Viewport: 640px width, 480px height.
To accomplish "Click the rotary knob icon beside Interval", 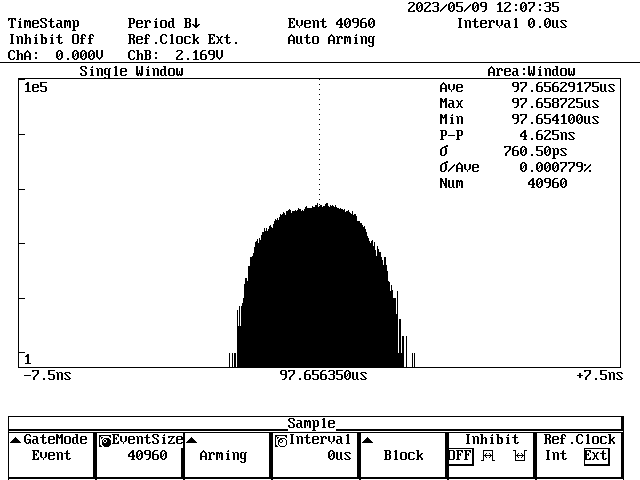I will 281,440.
